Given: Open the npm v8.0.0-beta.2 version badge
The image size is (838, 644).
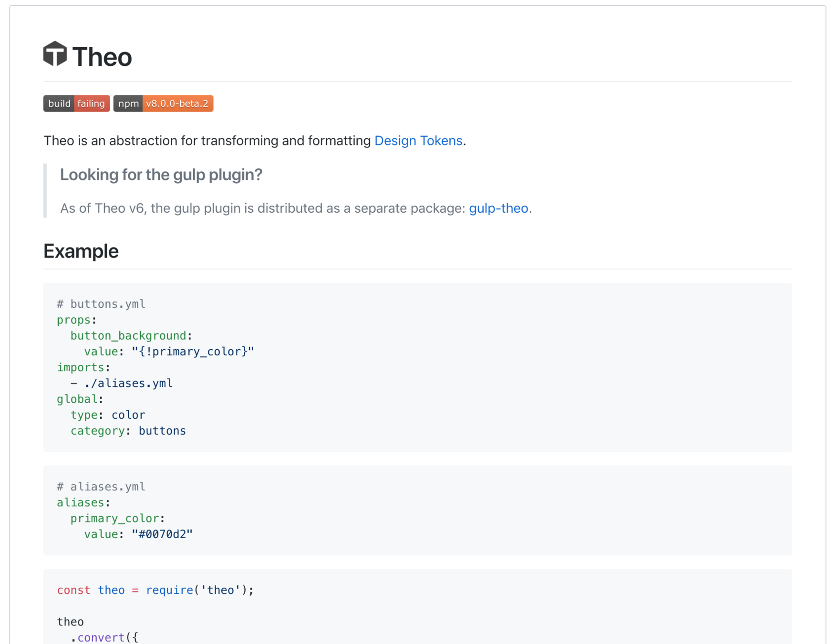Looking at the screenshot, I should pos(163,104).
